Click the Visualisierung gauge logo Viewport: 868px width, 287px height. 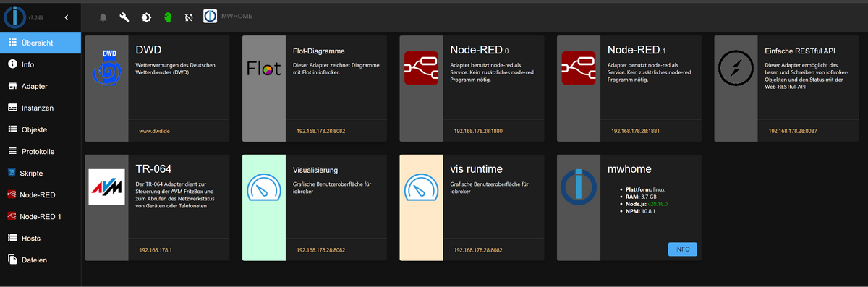click(264, 187)
